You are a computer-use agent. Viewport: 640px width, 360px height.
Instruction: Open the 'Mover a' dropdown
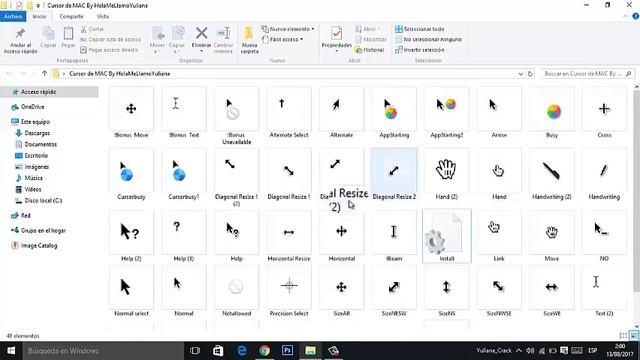coord(157,40)
